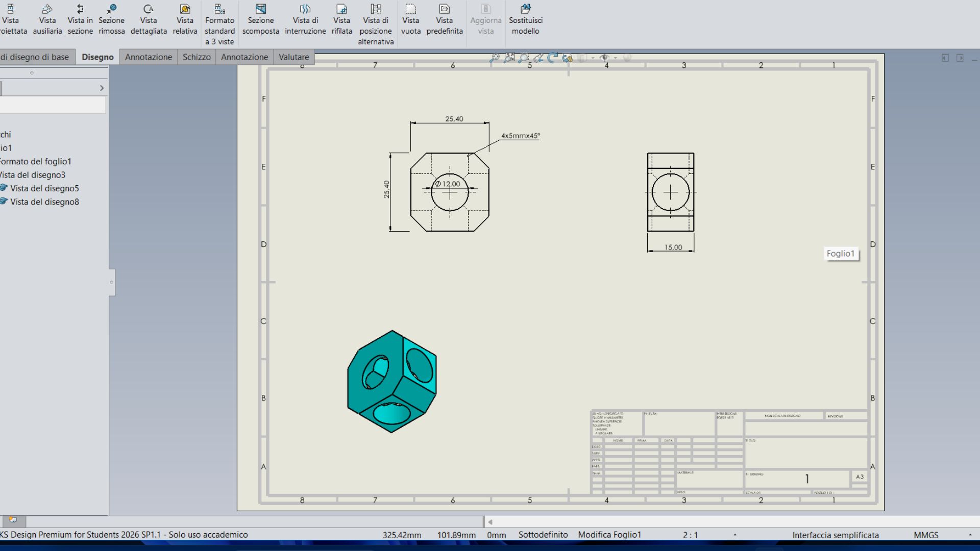Click the tile-right window icon

point(960,58)
